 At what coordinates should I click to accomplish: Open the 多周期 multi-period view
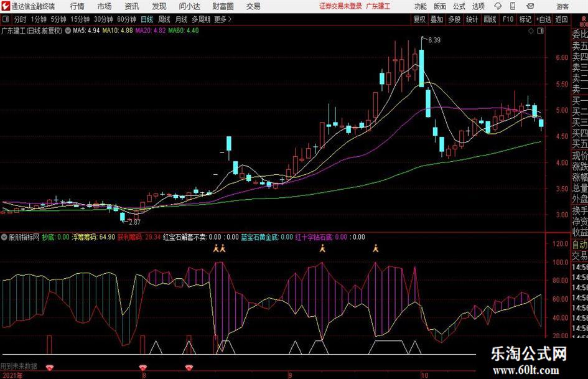pos(201,19)
